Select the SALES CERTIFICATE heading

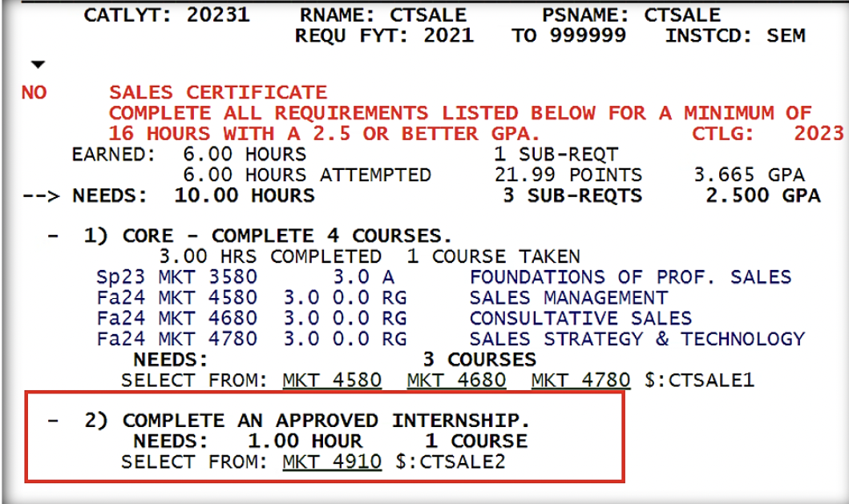[218, 93]
